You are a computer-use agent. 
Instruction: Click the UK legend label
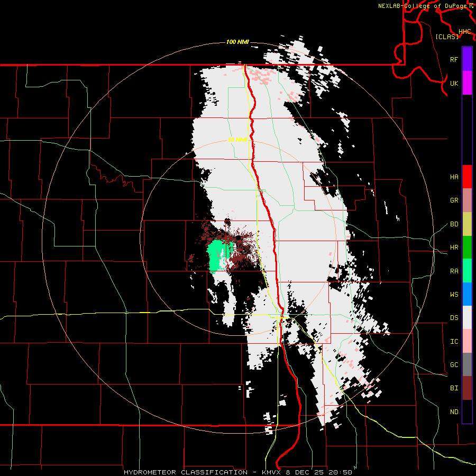click(x=454, y=83)
